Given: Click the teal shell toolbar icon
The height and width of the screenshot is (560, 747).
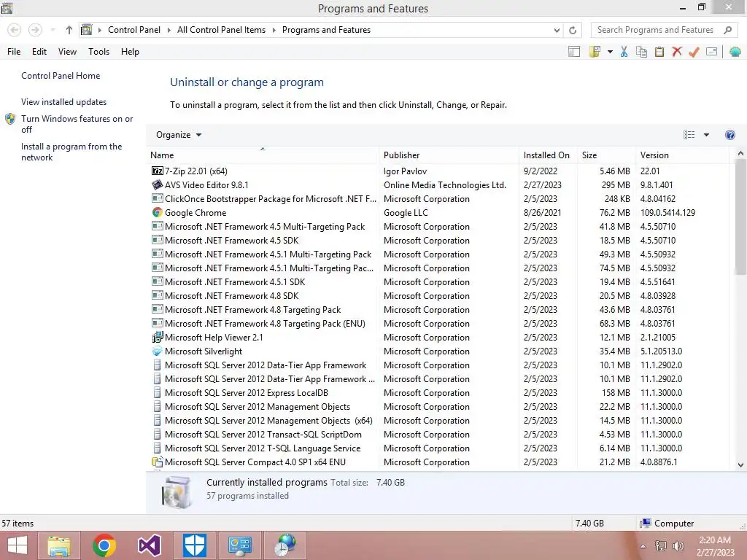Looking at the screenshot, I should point(735,52).
